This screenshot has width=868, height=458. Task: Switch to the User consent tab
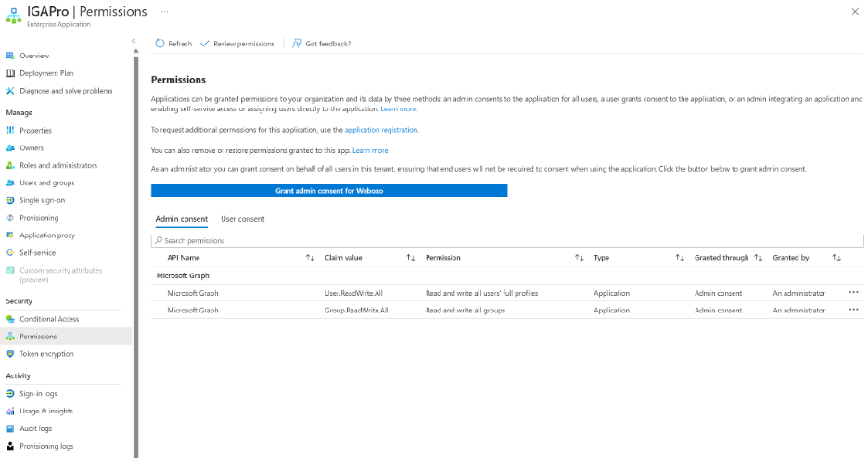tap(242, 219)
